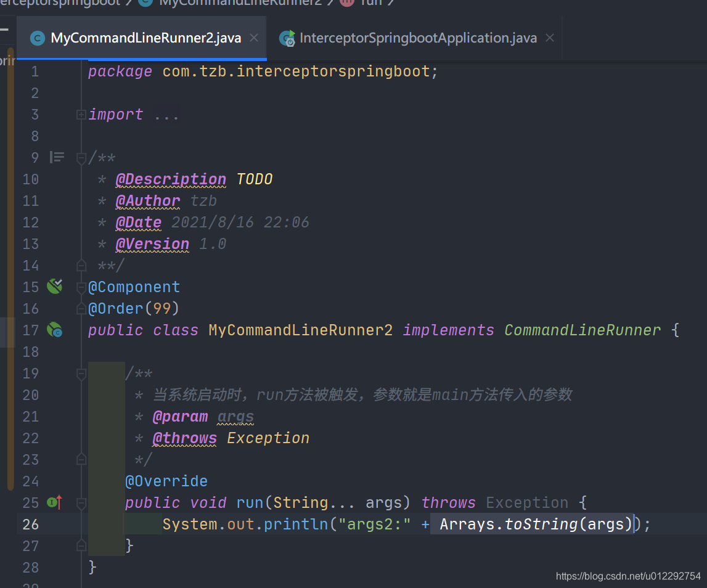Click the @Component annotation

[x=134, y=287]
